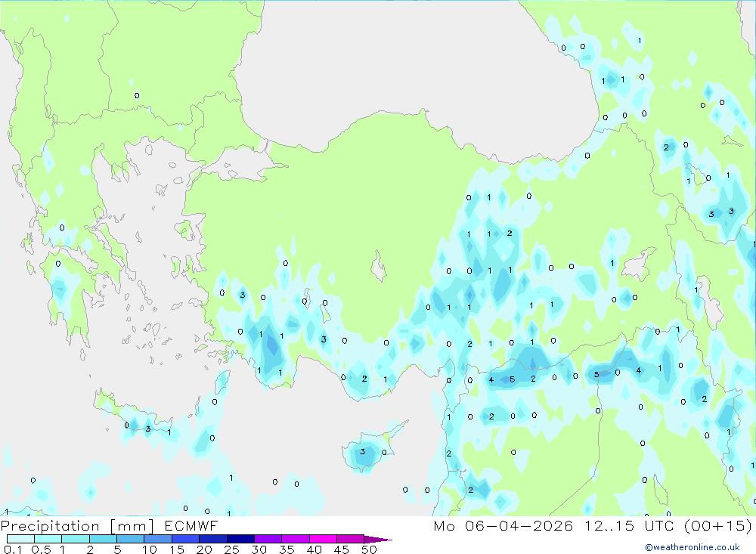Click the '0.1' legend scale label
Viewport: 756px width, 554px height.
pos(13,549)
